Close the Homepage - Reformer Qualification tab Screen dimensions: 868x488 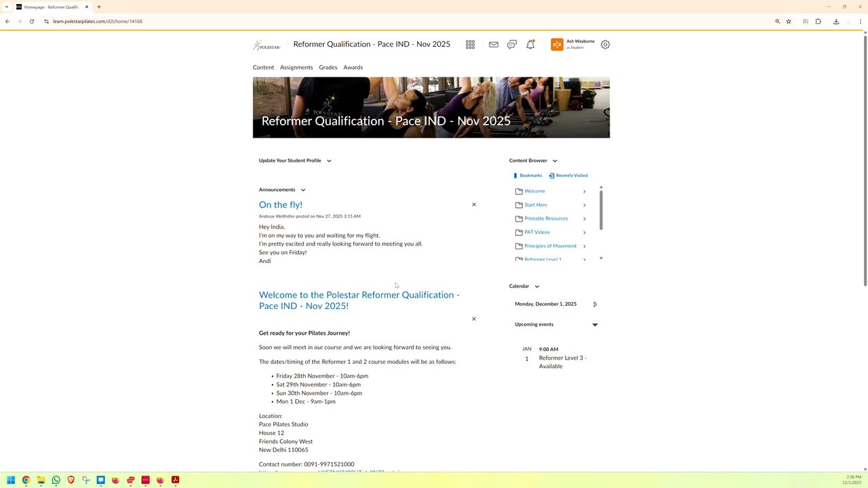pos(87,7)
